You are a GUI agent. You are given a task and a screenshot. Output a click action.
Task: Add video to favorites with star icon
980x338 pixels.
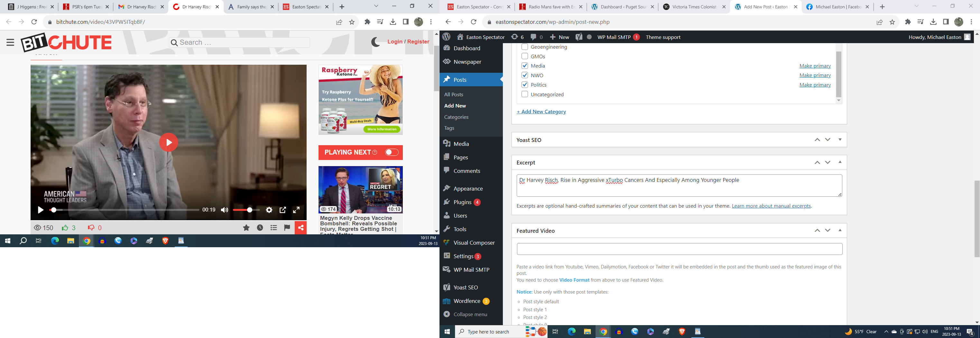point(246,228)
